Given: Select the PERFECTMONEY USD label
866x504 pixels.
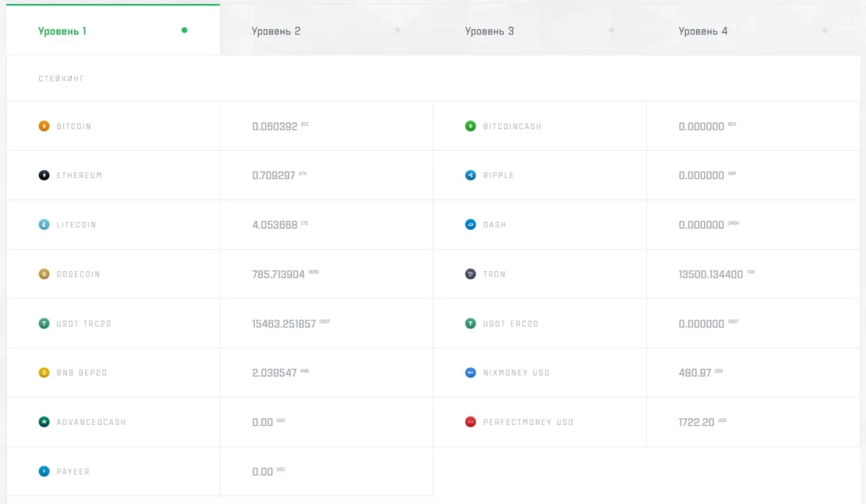Looking at the screenshot, I should 528,422.
